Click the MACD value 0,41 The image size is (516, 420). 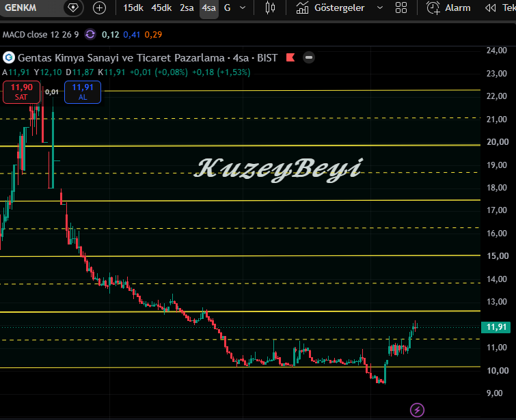tap(132, 35)
